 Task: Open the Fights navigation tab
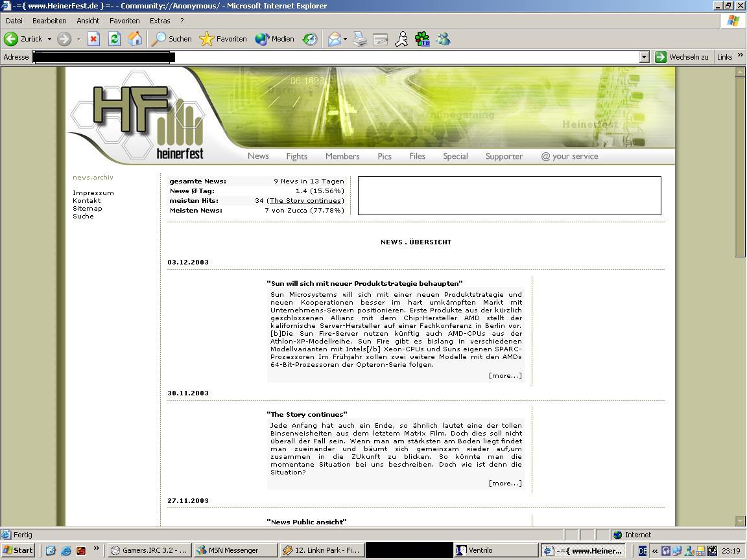(297, 156)
